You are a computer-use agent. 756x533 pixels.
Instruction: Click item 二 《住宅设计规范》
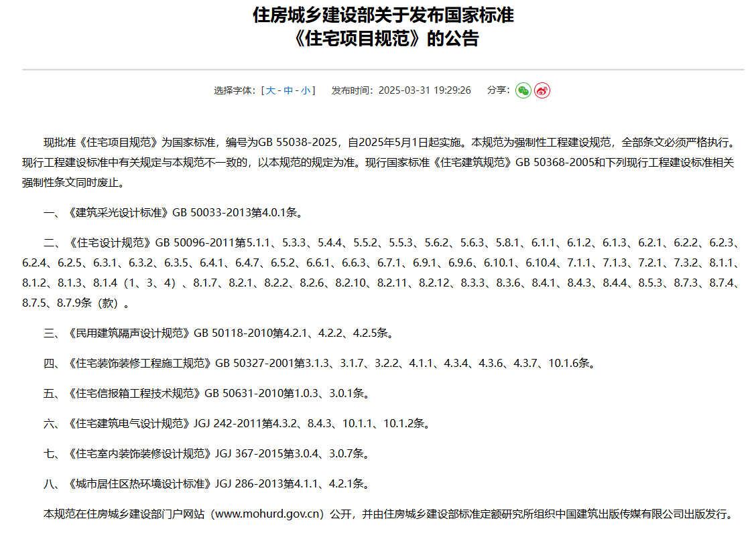point(110,243)
